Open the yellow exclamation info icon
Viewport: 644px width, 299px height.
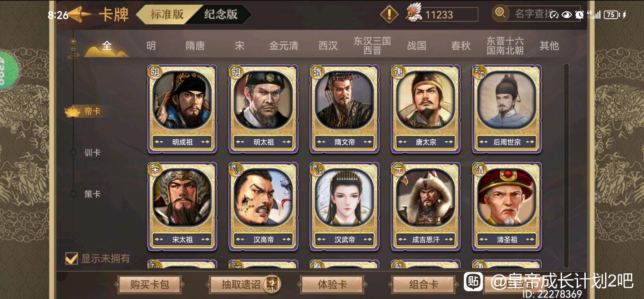pyautogui.click(x=389, y=14)
